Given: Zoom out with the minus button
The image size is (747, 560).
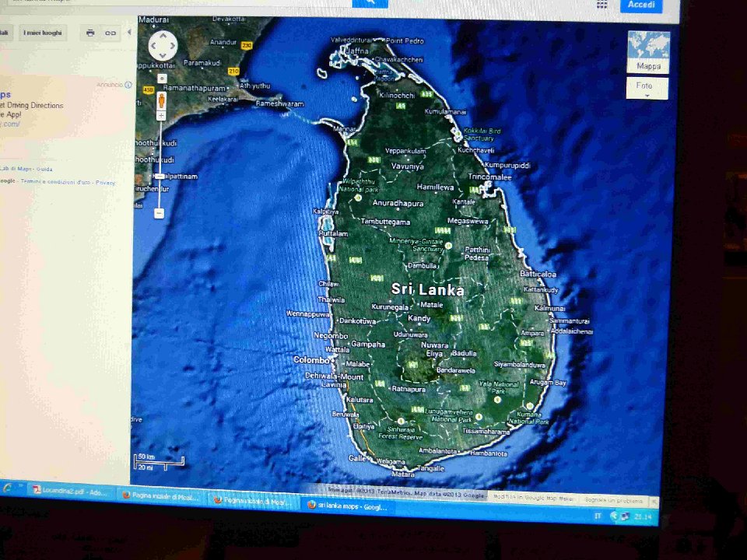Looking at the screenshot, I should point(159,212).
